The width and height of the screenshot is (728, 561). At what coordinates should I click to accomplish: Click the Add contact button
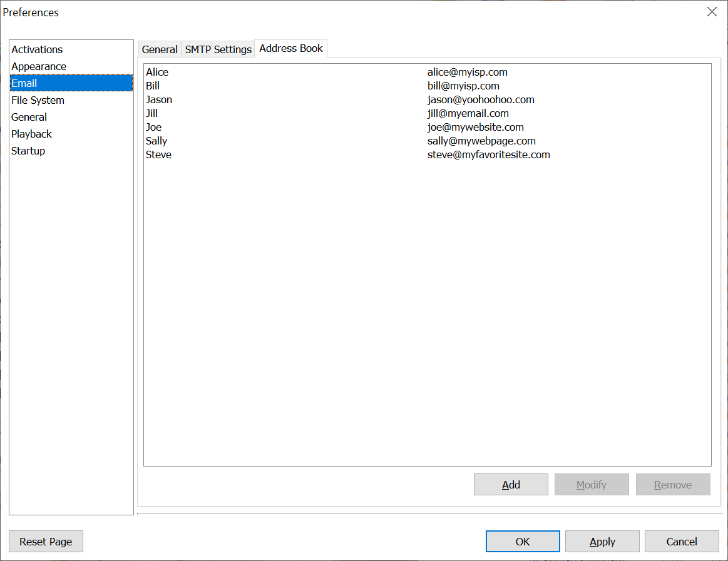pyautogui.click(x=511, y=485)
